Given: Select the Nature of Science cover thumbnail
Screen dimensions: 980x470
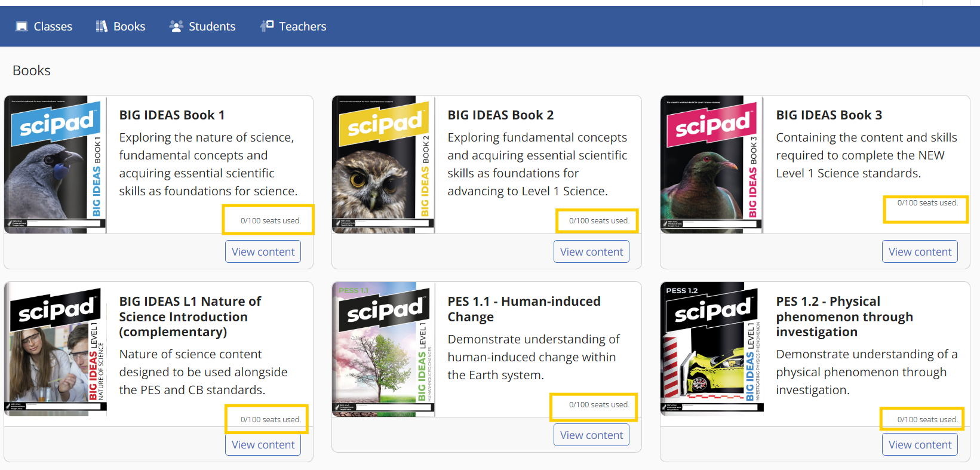Looking at the screenshot, I should pyautogui.click(x=55, y=349).
